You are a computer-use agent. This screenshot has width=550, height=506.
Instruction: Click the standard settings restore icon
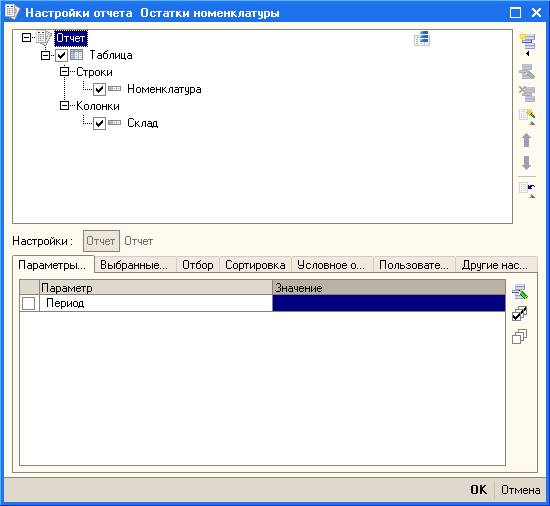tap(527, 190)
